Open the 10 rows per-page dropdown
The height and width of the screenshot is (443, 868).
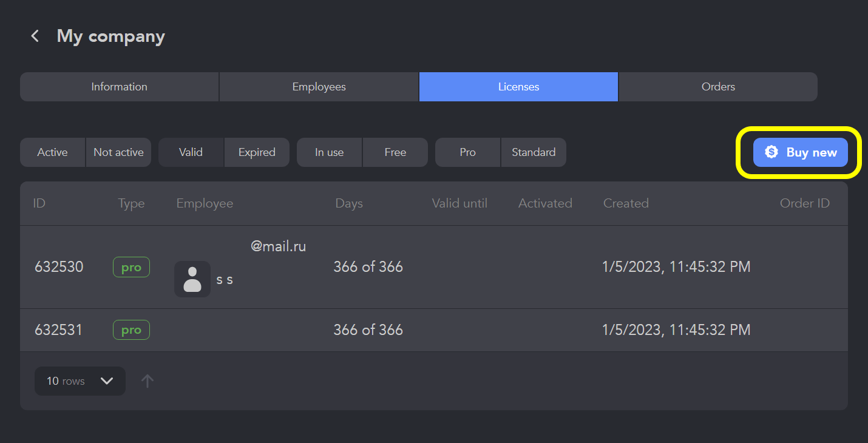[x=80, y=381]
